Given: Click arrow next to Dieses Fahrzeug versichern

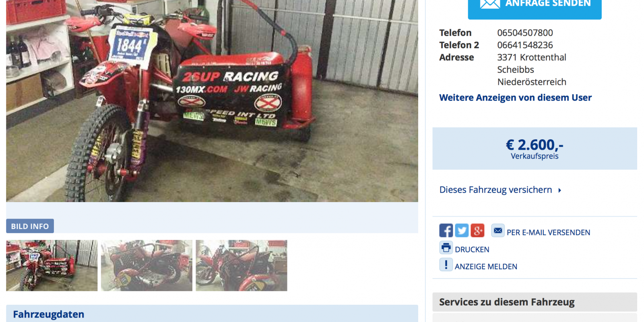Looking at the screenshot, I should (x=559, y=190).
